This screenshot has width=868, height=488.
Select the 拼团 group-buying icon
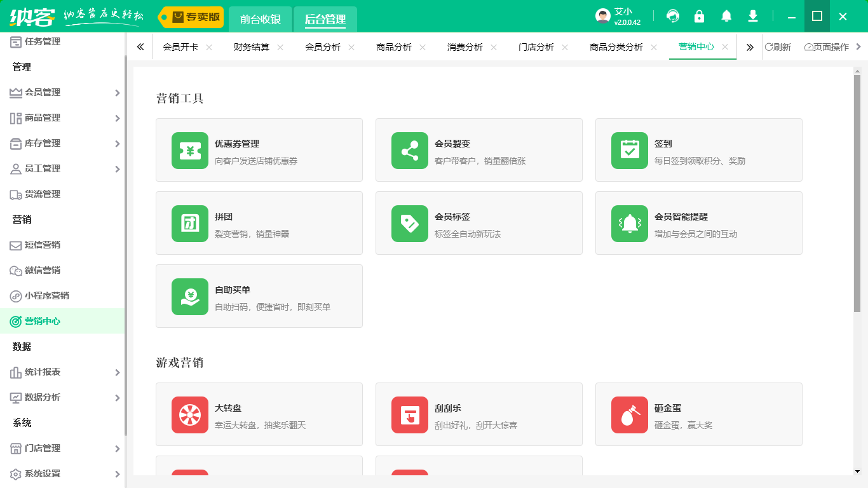[x=189, y=223]
